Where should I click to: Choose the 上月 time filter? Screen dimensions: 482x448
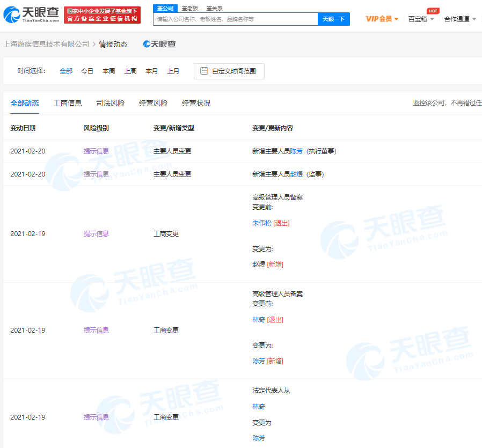[173, 71]
